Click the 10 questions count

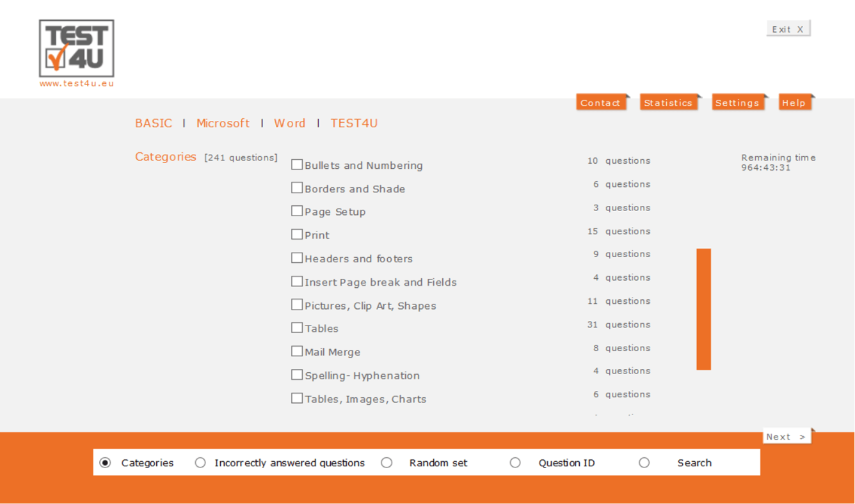[x=619, y=161]
